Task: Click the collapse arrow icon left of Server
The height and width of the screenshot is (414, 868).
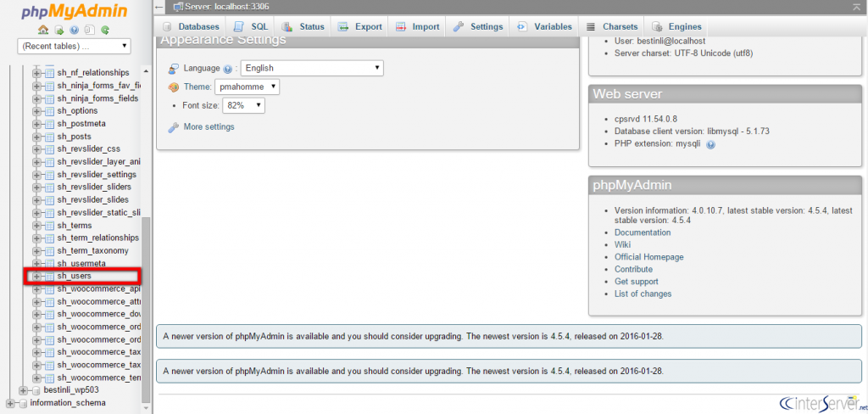Action: pyautogui.click(x=160, y=7)
